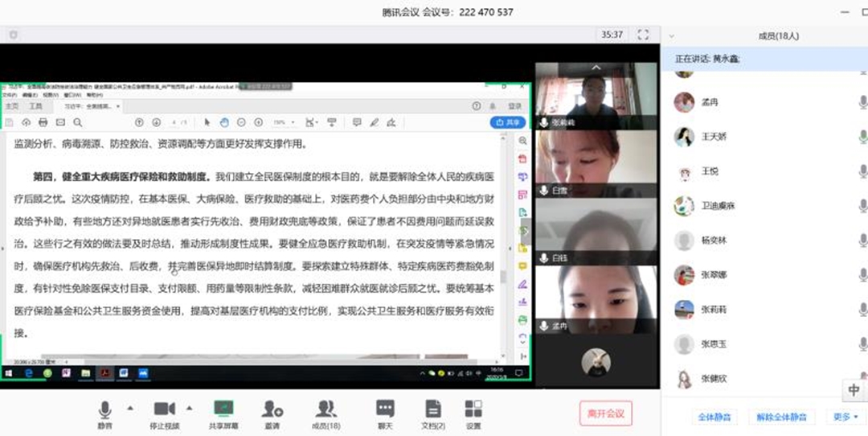Select member 杨奕林 in the members list

pyautogui.click(x=714, y=241)
